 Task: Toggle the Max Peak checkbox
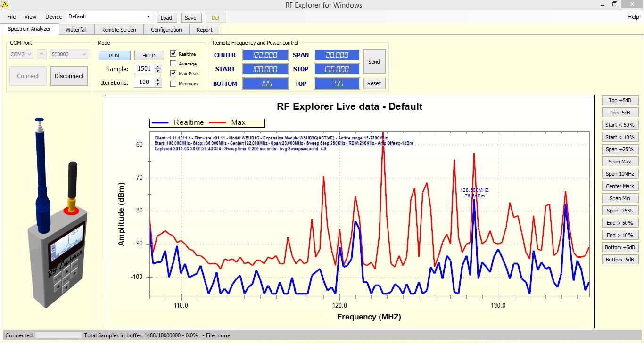pos(173,73)
